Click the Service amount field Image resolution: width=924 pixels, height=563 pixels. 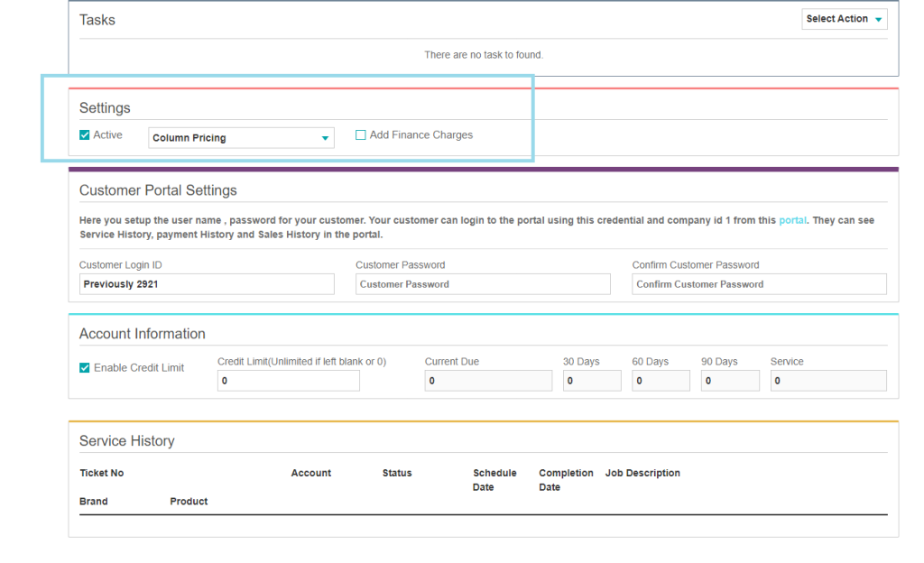(x=827, y=381)
